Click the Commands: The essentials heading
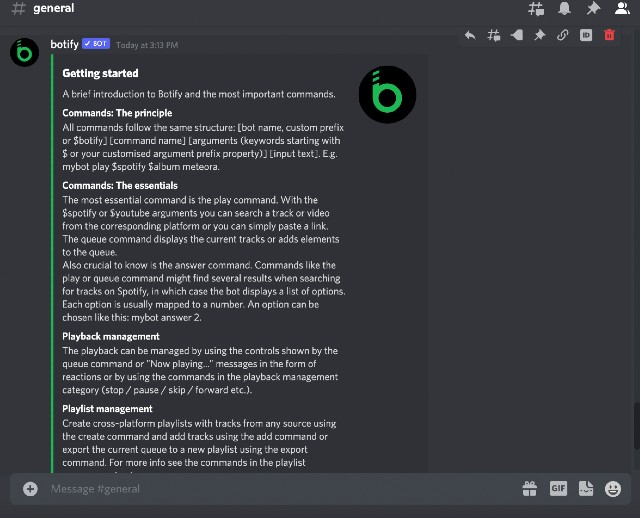 tap(120, 186)
